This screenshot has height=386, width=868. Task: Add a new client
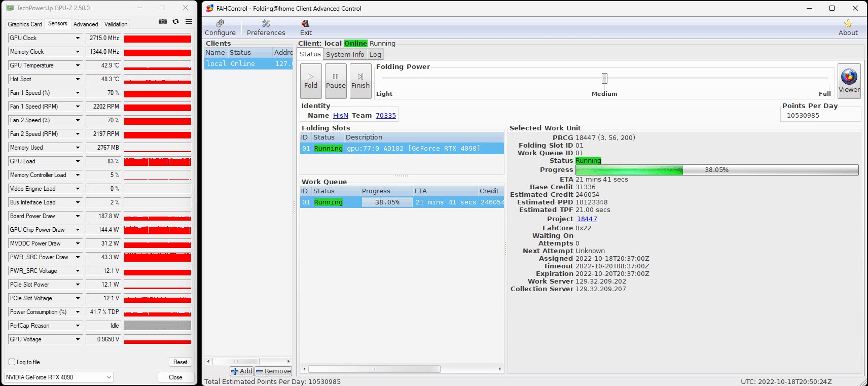(x=242, y=371)
